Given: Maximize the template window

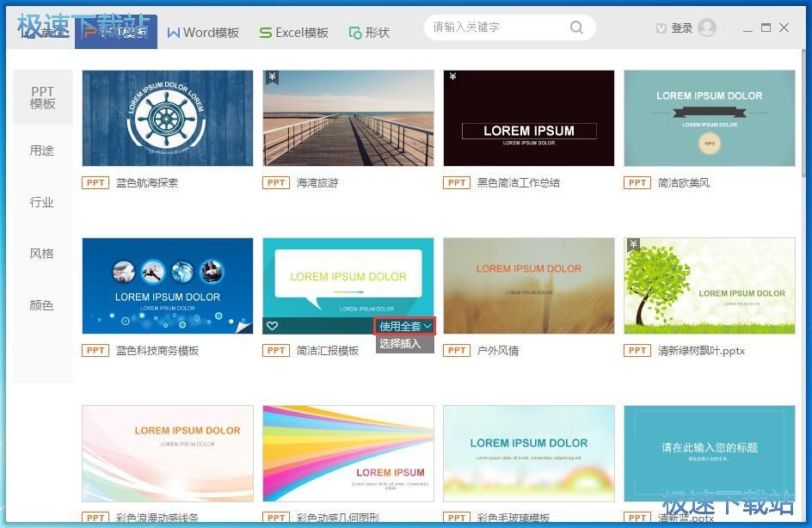Looking at the screenshot, I should pyautogui.click(x=766, y=28).
